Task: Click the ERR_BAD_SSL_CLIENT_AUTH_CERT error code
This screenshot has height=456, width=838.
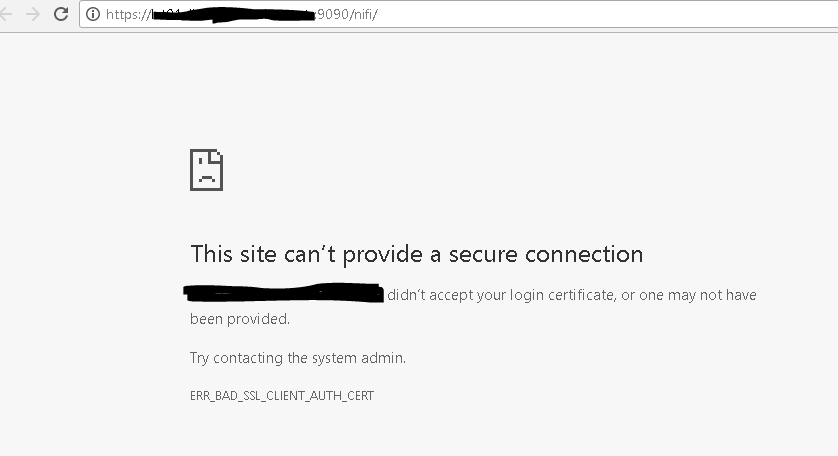Action: 281,396
